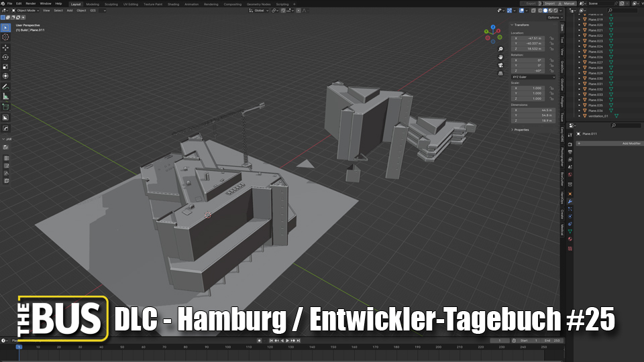Expand the Properties section in sidebar
Screen dimensions: 644x362
[x=521, y=129]
